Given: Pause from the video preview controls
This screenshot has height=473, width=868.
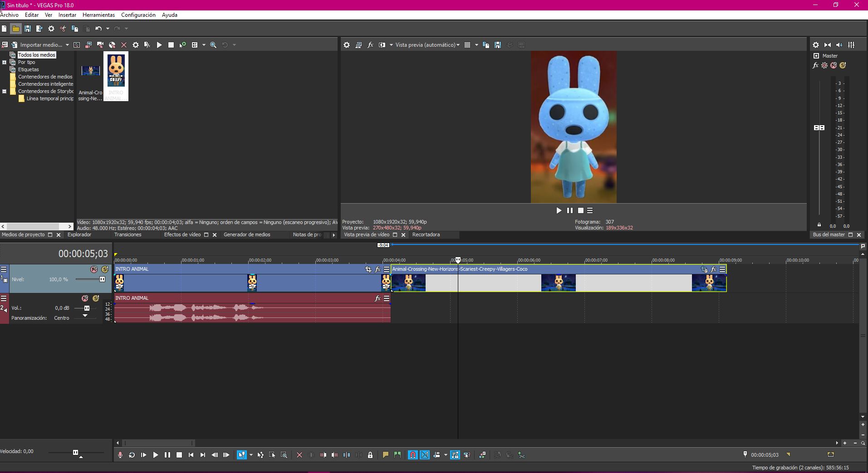Looking at the screenshot, I should (569, 210).
